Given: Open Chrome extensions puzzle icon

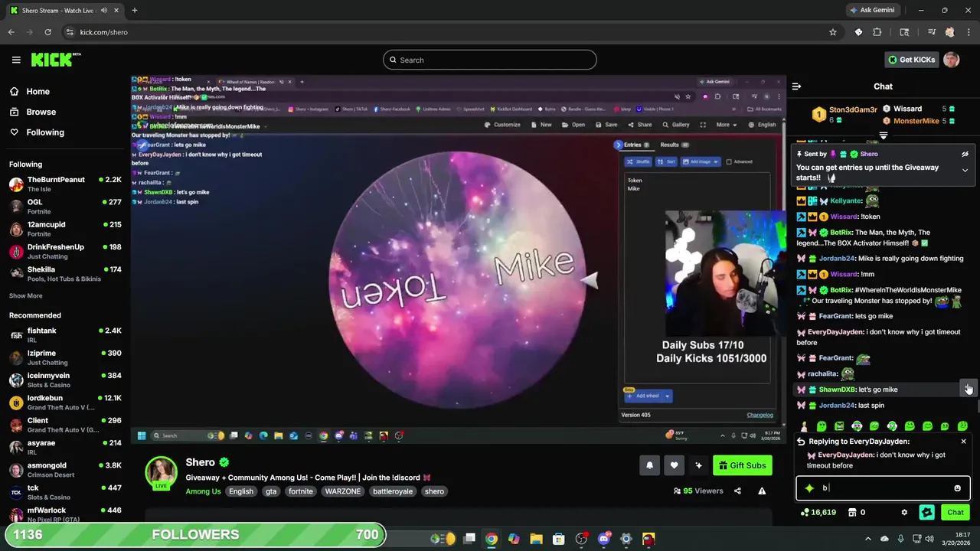Looking at the screenshot, I should pos(877,32).
